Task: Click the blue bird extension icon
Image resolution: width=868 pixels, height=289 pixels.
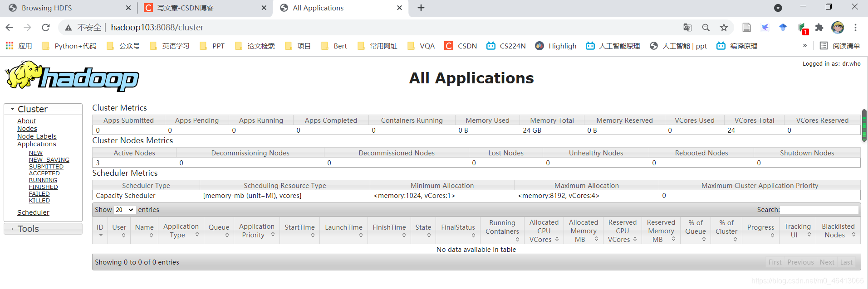Action: pos(765,28)
